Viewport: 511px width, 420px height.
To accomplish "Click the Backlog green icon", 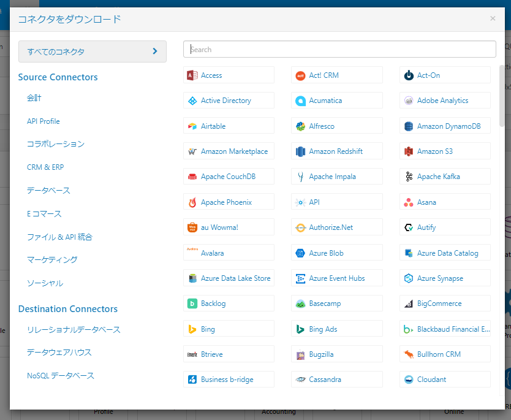I will pos(192,304).
